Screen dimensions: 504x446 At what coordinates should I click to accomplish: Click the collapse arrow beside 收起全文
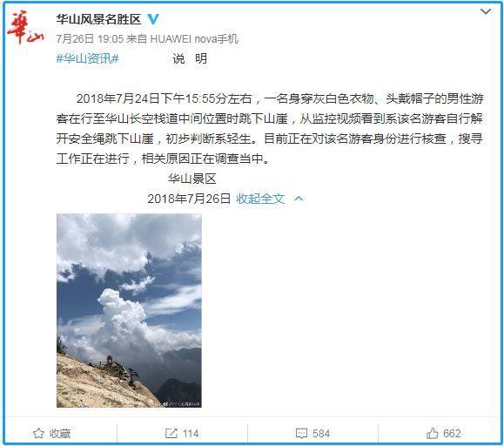[x=299, y=199]
